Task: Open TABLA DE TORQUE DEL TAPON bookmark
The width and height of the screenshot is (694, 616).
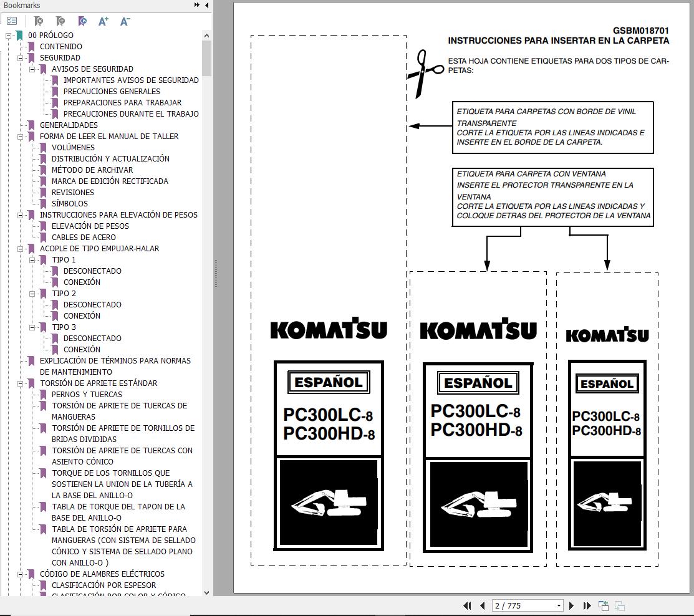Action: pos(118,512)
